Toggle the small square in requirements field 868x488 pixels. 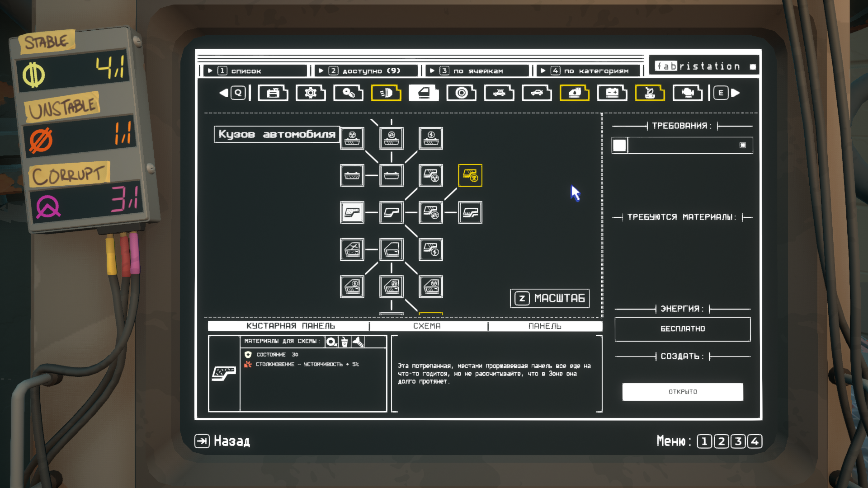(x=743, y=145)
